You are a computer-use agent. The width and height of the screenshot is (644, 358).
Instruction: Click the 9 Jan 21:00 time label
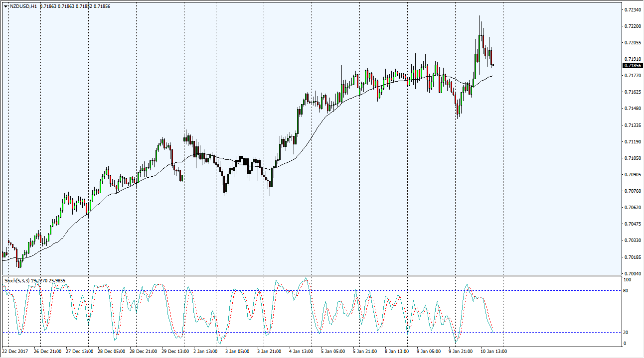462,352
